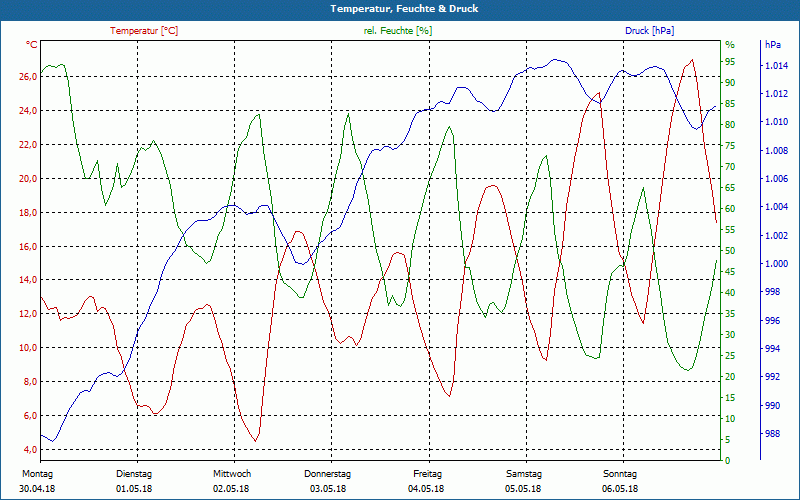Click the "1.000" pressure axis value
This screenshot has width=800, height=500.
(776, 264)
